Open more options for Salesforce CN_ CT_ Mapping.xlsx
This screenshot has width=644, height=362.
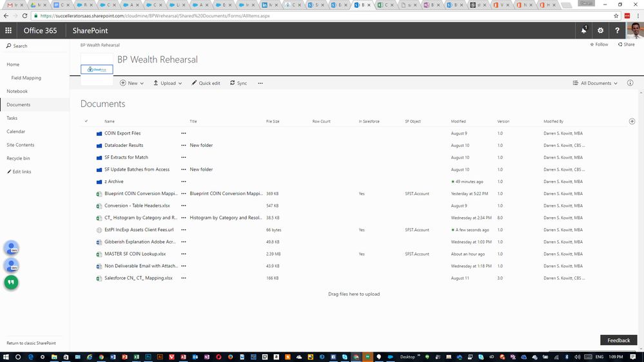click(184, 278)
